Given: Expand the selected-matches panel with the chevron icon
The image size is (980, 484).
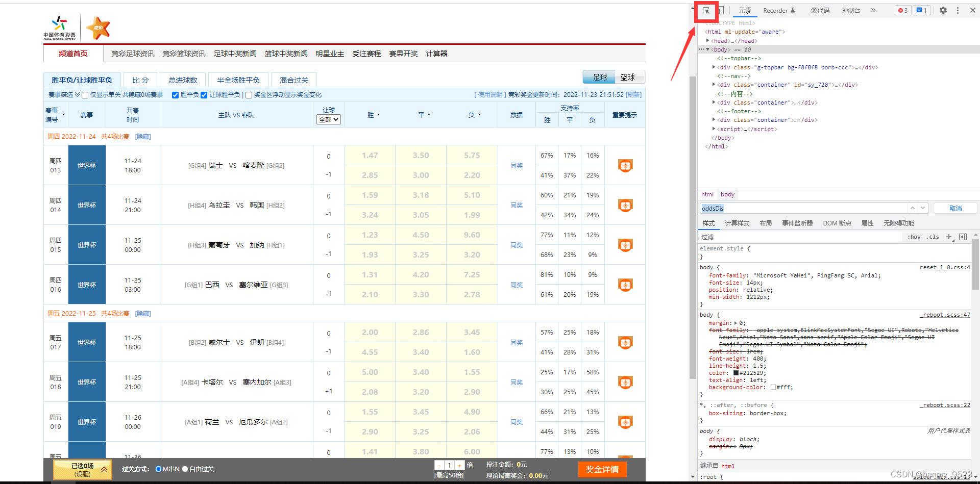Looking at the screenshot, I should pyautogui.click(x=104, y=470).
